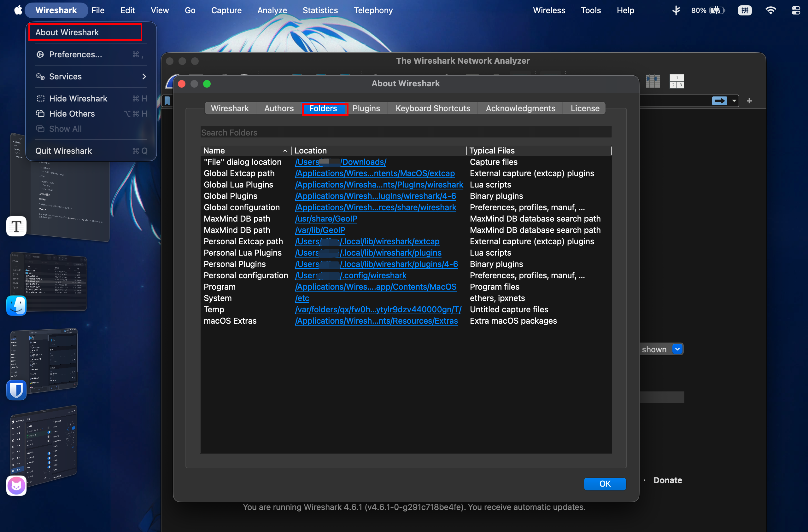Open the Typora app in dock
The height and width of the screenshot is (532, 808).
coord(16,226)
